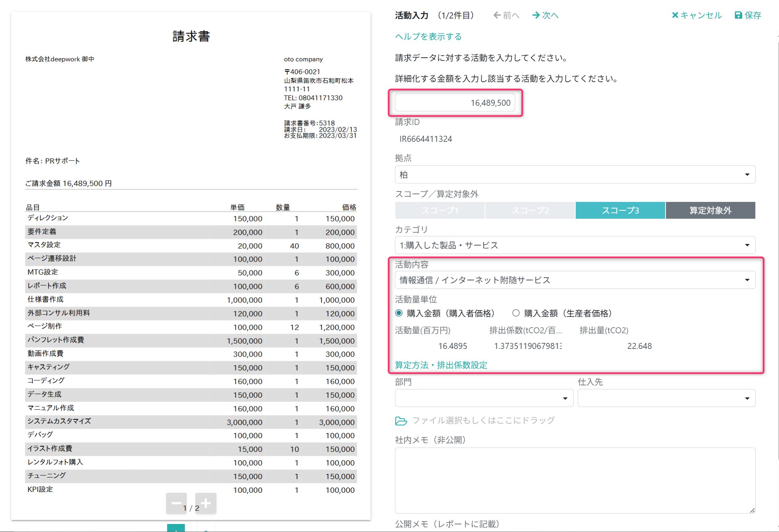Image resolution: width=779 pixels, height=532 pixels.
Task: Click the cancel X icon
Action: (675, 15)
